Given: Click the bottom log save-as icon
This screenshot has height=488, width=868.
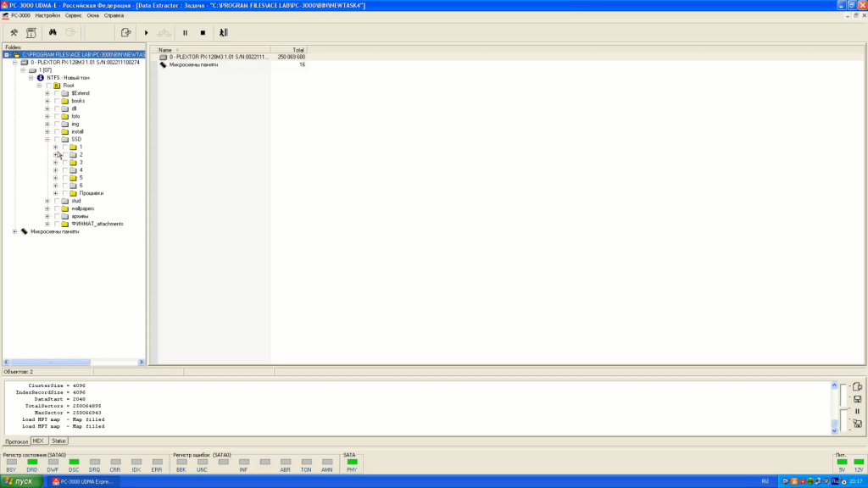Looking at the screenshot, I should (x=857, y=424).
